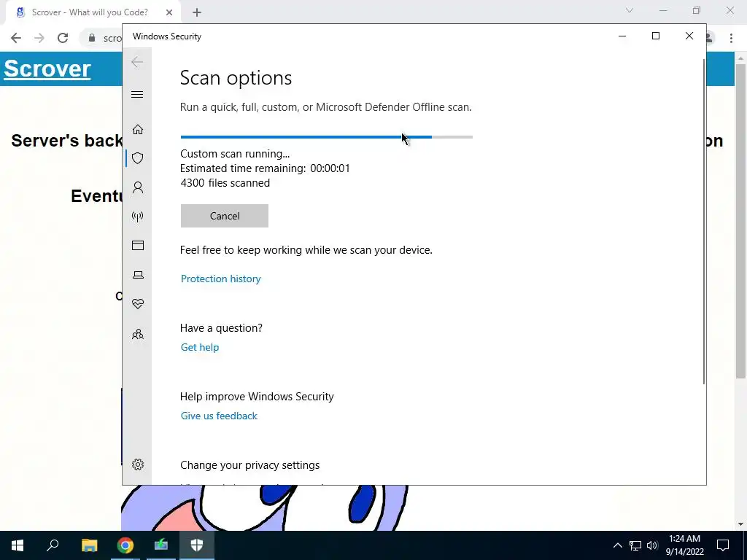Cancel the running custom scan

[225, 216]
